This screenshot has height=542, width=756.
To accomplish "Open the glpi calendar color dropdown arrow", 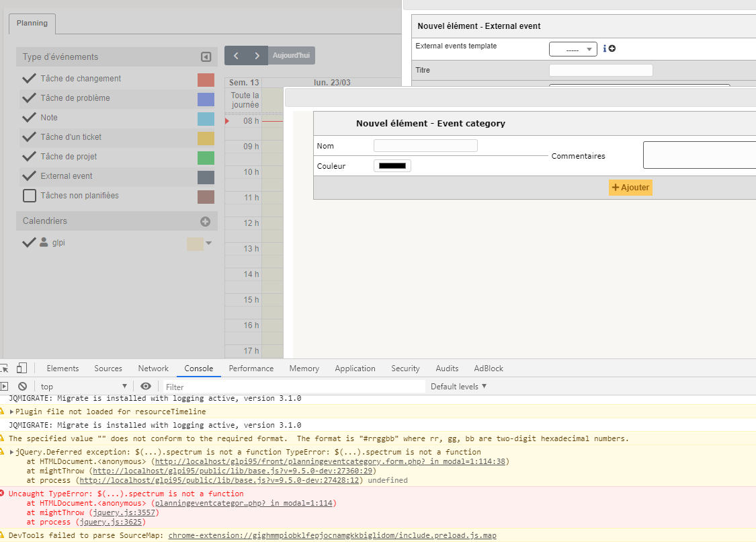I will click(208, 242).
